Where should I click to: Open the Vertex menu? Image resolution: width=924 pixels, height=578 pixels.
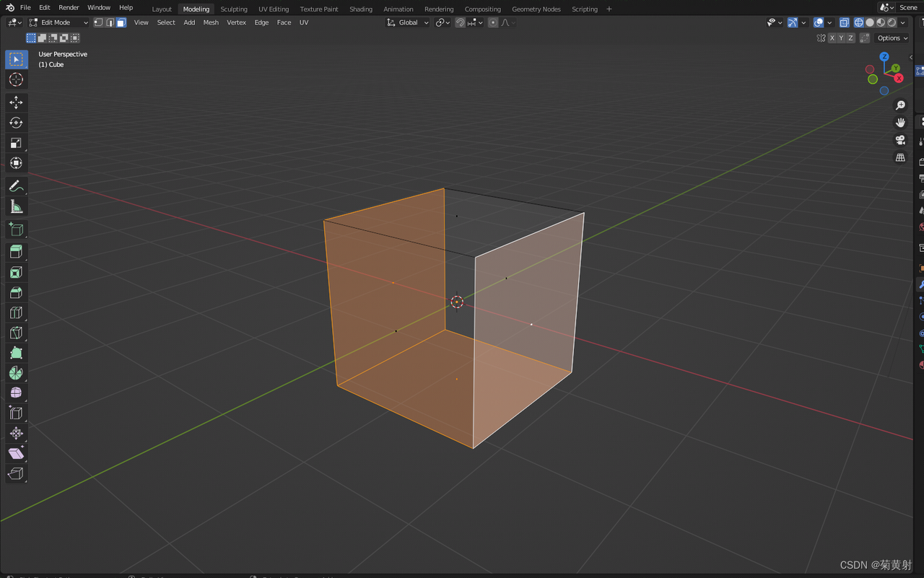(236, 22)
